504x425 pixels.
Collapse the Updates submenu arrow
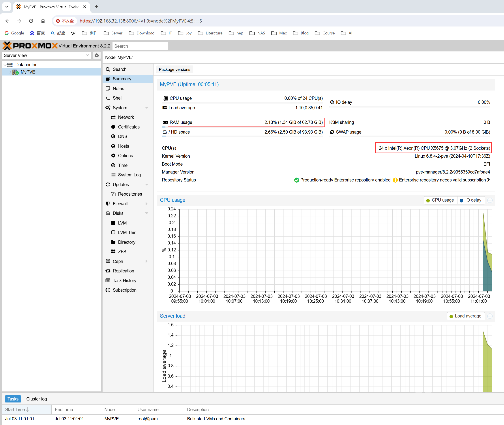click(x=146, y=185)
